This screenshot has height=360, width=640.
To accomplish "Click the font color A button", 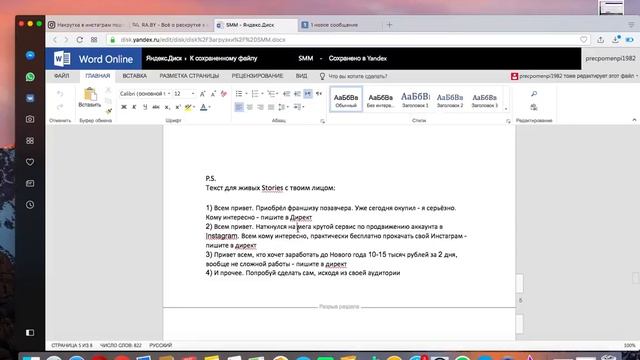I will point(203,107).
